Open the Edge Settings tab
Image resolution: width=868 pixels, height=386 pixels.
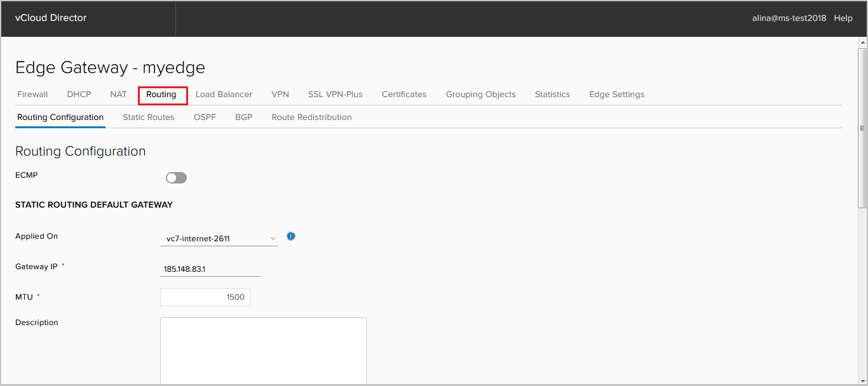(616, 95)
